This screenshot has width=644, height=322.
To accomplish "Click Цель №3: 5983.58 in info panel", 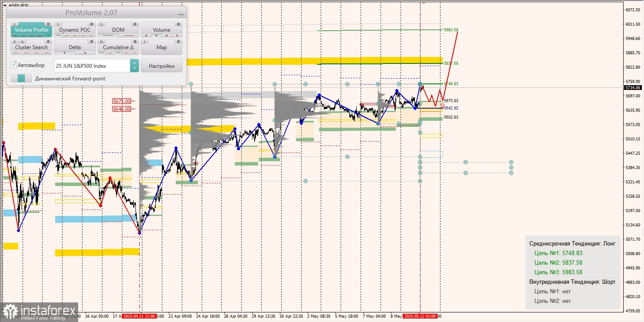I will click(x=559, y=272).
